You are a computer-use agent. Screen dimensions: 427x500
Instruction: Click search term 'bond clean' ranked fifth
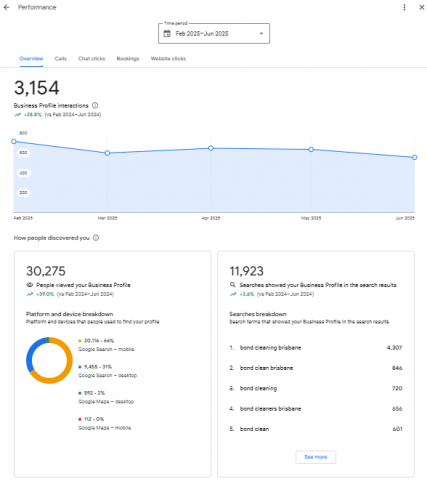(x=254, y=429)
